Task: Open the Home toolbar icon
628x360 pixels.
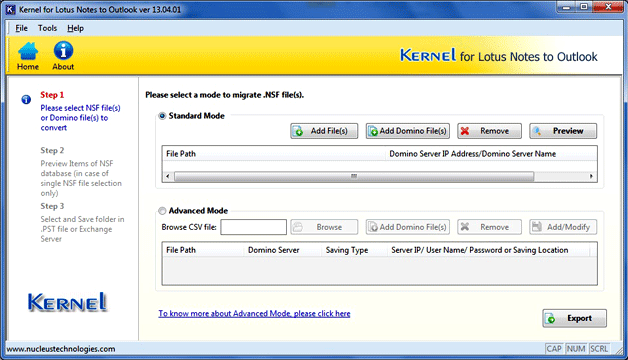Action: (x=28, y=56)
